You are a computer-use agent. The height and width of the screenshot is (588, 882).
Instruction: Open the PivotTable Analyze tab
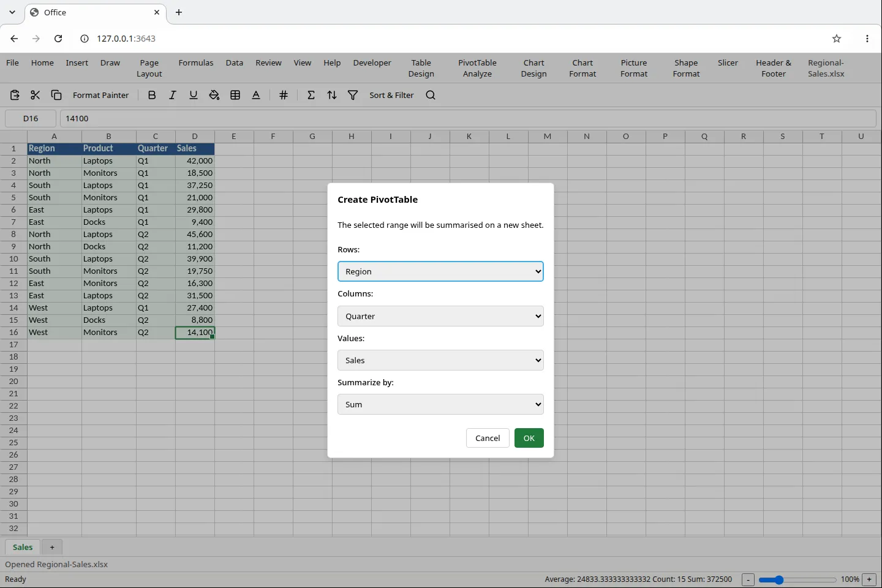click(477, 68)
